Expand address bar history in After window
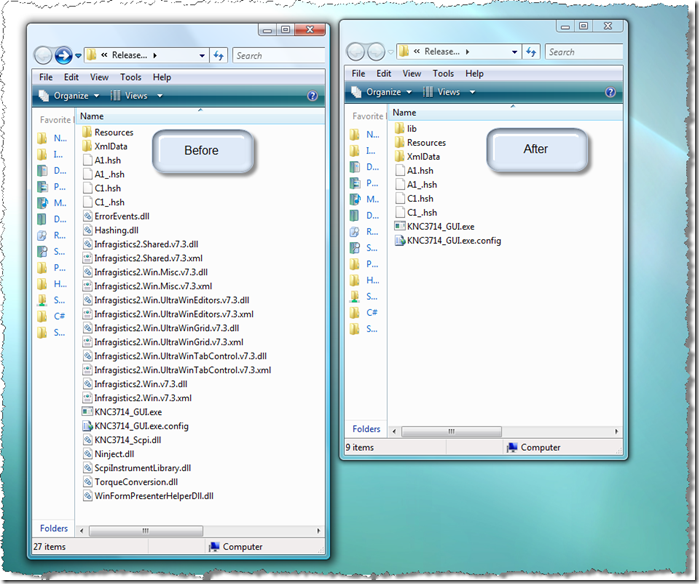699x584 pixels. point(514,52)
